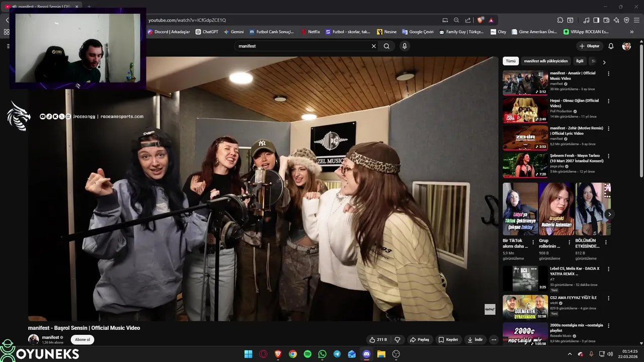This screenshot has height=362, width=644.
Task: Open Discord from the taskbar
Action: [366, 354]
